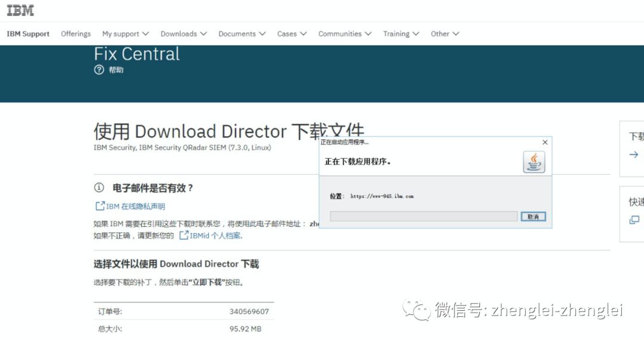Open the Documents dropdown
The width and height of the screenshot is (644, 340).
click(242, 33)
